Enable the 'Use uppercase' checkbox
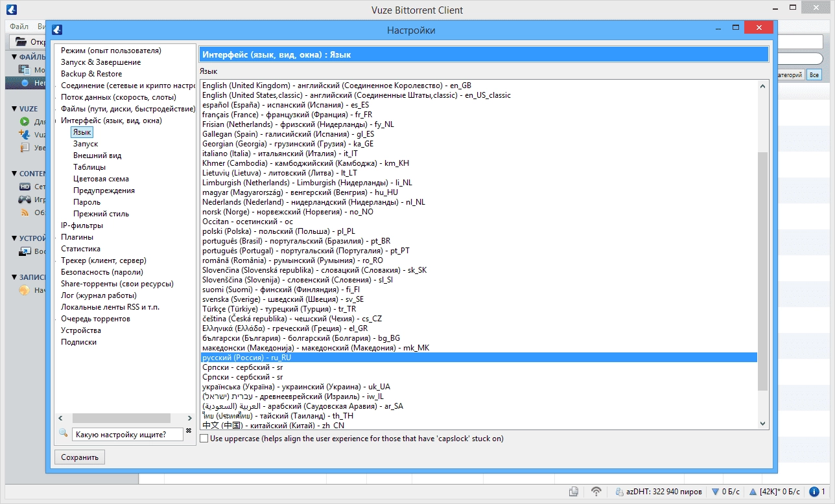 pos(204,439)
